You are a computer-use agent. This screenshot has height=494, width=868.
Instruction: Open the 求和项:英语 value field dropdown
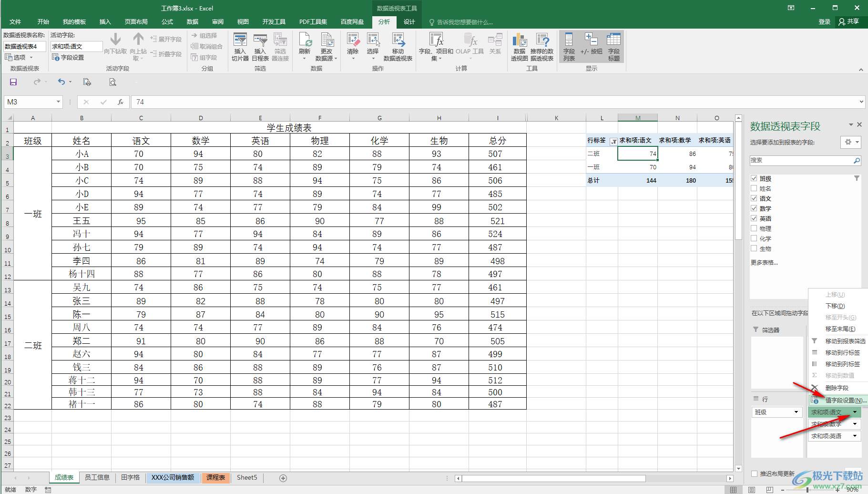[855, 436]
